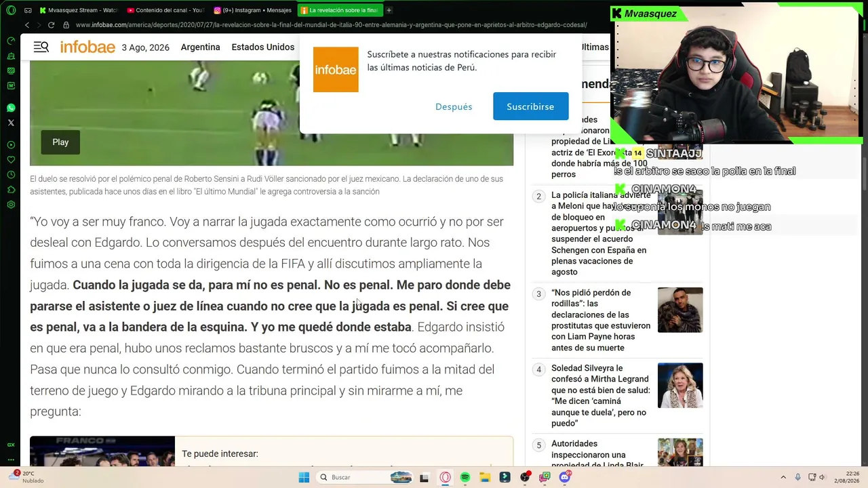
Task: Open GX Control speedometer in sidebar
Action: 11,41
